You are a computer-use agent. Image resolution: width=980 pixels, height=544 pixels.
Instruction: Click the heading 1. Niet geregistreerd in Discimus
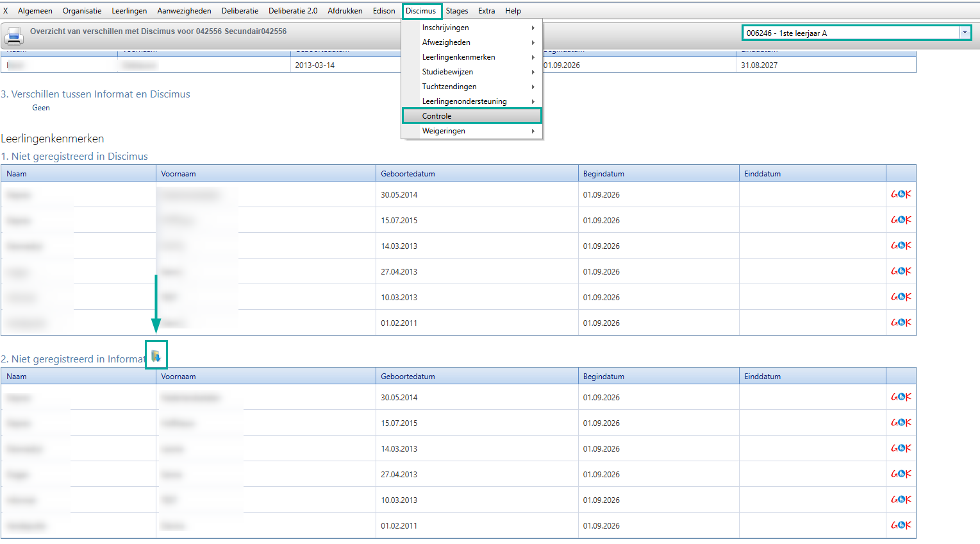tap(74, 157)
